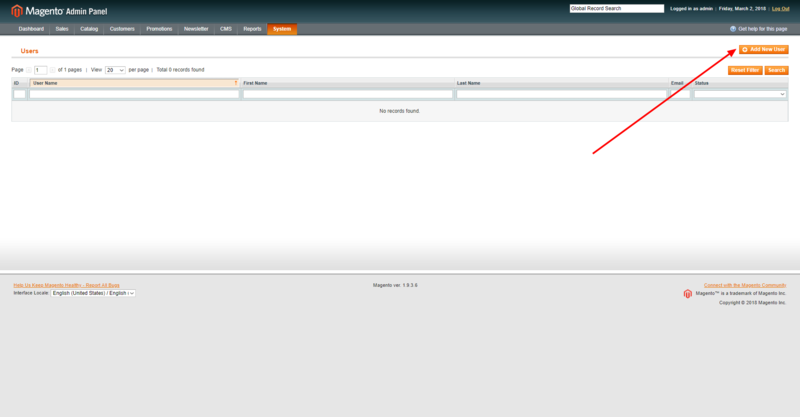
Task: Click the Magento trademark logo in footer
Action: tap(687, 293)
